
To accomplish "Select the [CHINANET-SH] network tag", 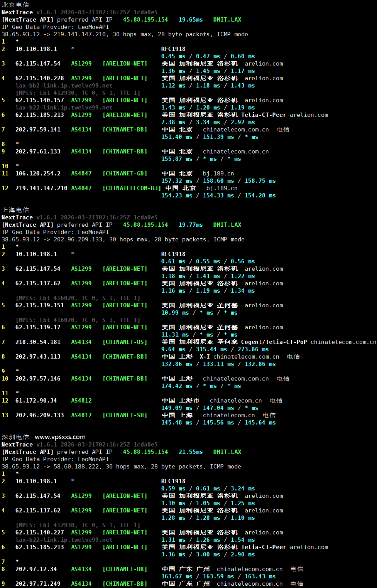I will [125, 415].
